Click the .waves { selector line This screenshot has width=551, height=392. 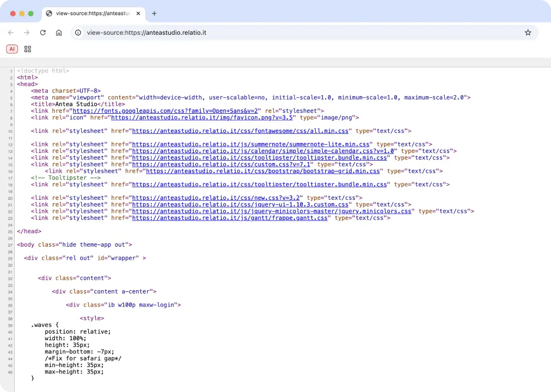pyautogui.click(x=45, y=325)
